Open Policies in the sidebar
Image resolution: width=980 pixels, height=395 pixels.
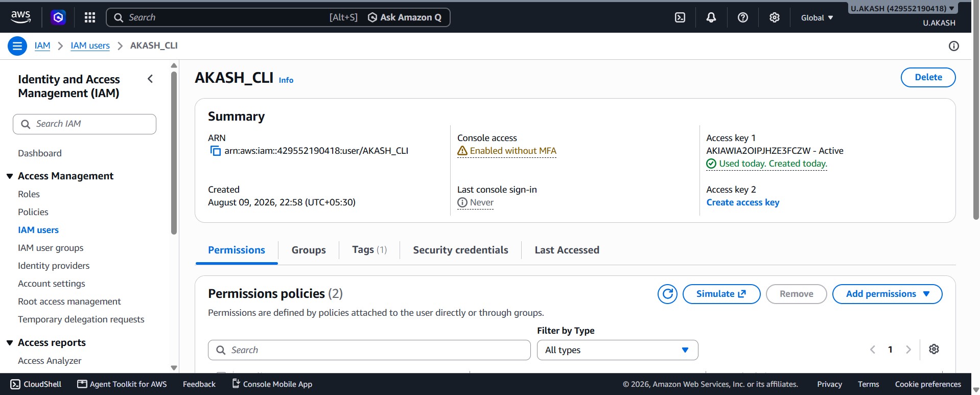(33, 212)
